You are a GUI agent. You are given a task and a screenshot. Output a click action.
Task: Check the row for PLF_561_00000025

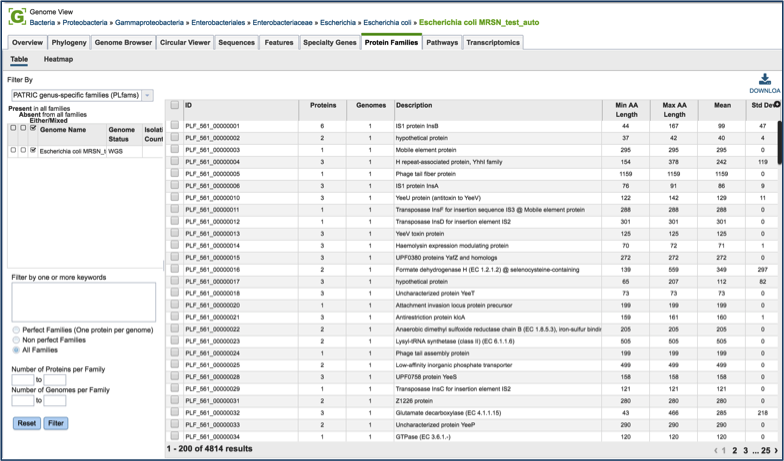[174, 364]
